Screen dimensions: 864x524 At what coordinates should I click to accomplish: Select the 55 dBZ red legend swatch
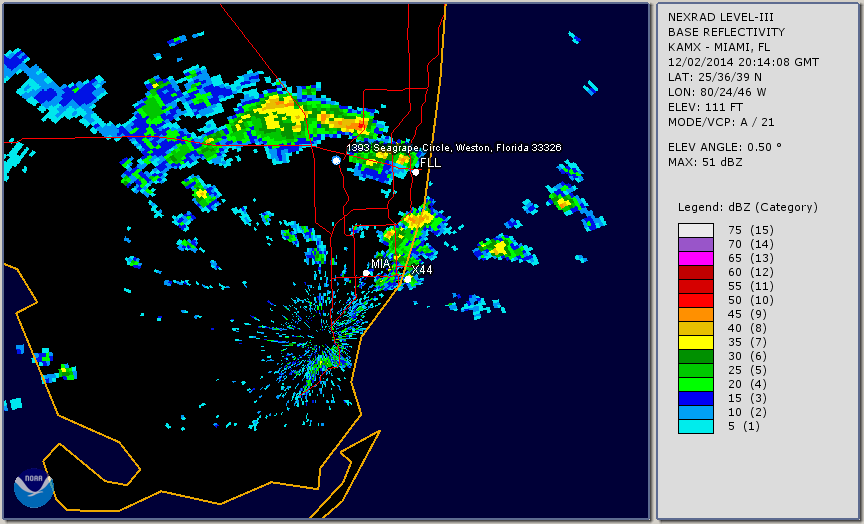696,287
